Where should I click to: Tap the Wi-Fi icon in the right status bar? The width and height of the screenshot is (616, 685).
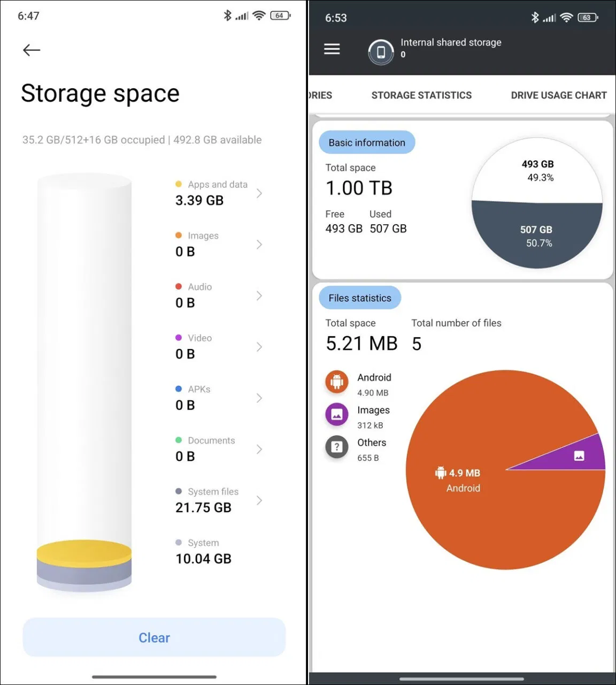point(565,17)
